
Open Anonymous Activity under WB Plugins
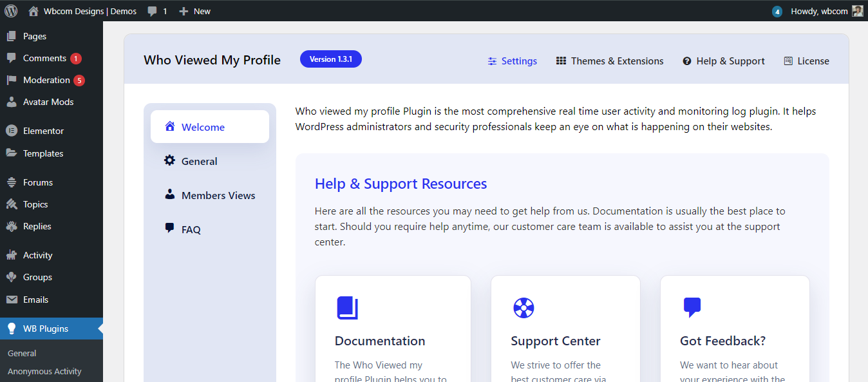click(x=44, y=371)
